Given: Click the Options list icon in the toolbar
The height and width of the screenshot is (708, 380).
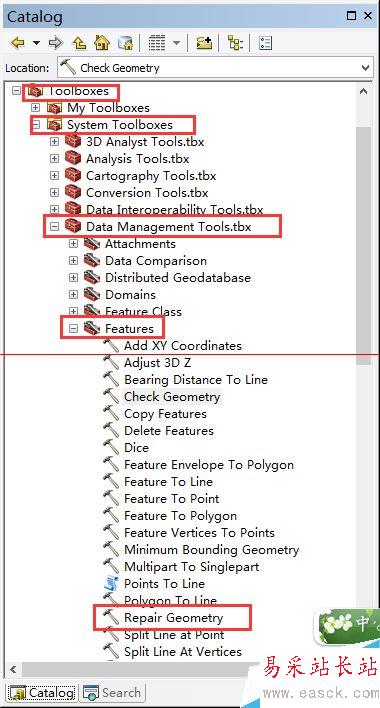Looking at the screenshot, I should coord(265,43).
